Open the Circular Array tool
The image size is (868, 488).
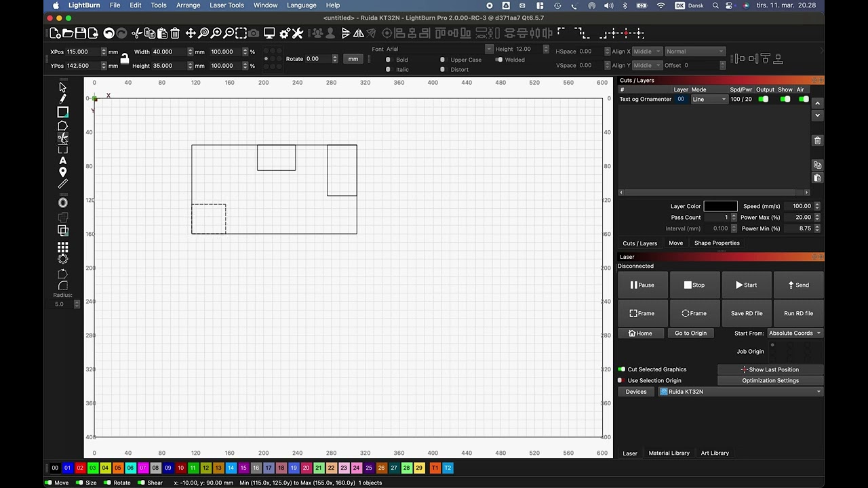pyautogui.click(x=62, y=259)
